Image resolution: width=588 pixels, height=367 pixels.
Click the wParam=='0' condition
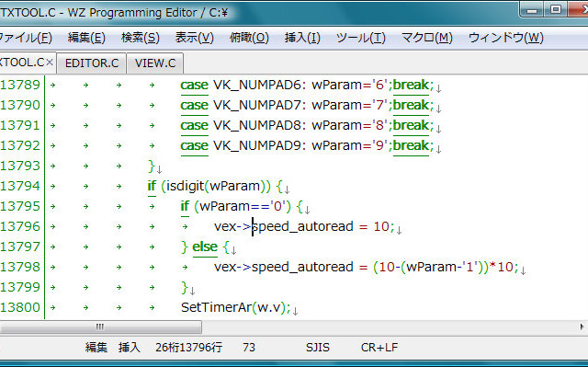click(x=243, y=207)
